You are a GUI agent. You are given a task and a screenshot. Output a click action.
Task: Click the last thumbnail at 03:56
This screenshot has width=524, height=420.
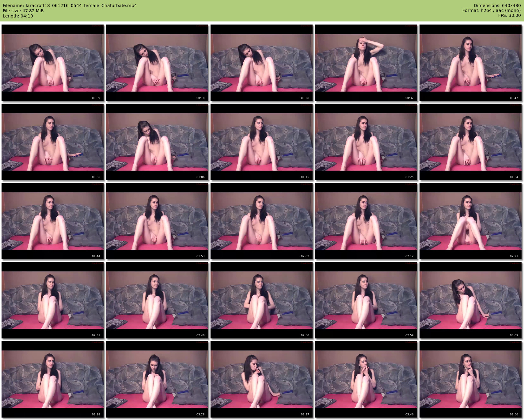tap(470, 379)
